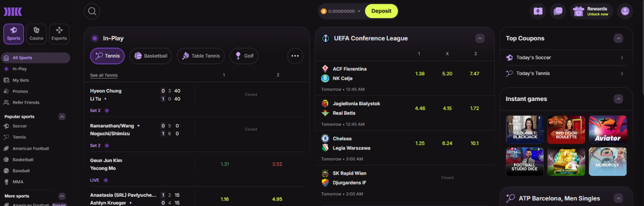The image size is (644, 206).
Task: Select the Table Tennis in-play tab
Action: (x=201, y=56)
